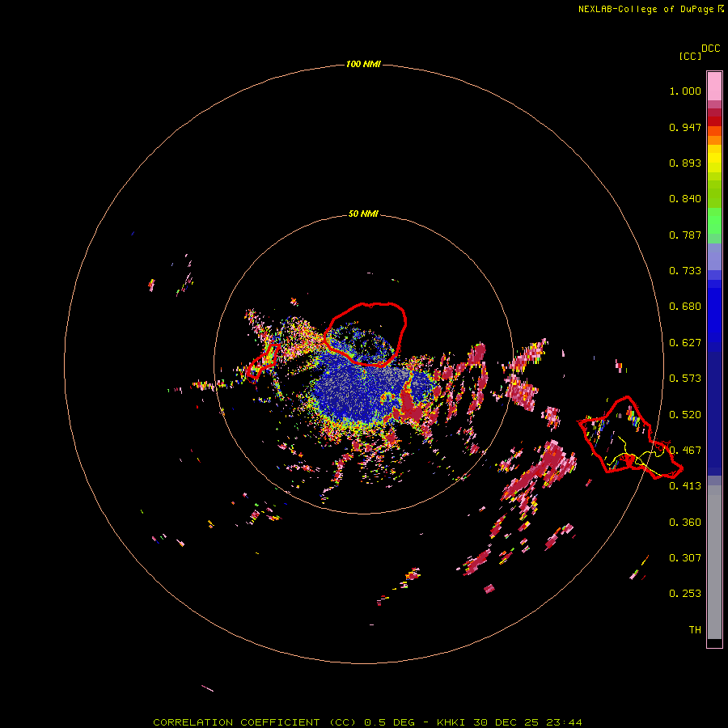Click the DCC label above the color scale
The width and height of the screenshot is (728, 728).
pos(711,49)
